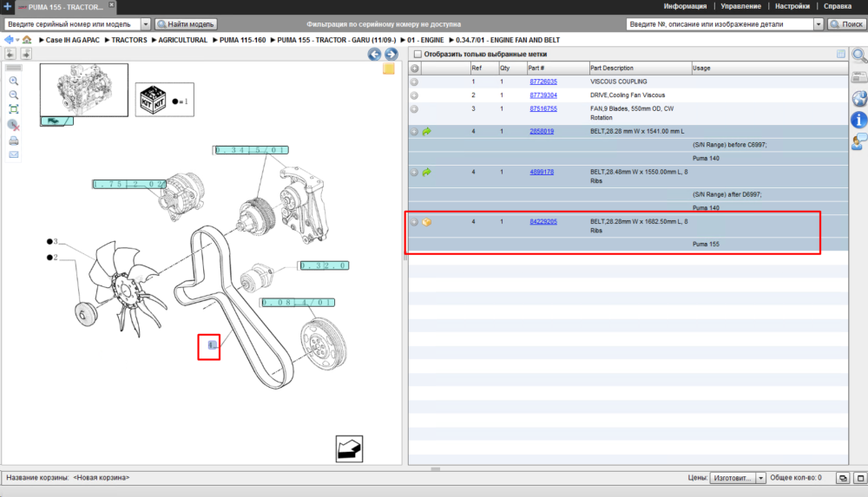Open the first cart icon in status bar

pyautogui.click(x=843, y=478)
